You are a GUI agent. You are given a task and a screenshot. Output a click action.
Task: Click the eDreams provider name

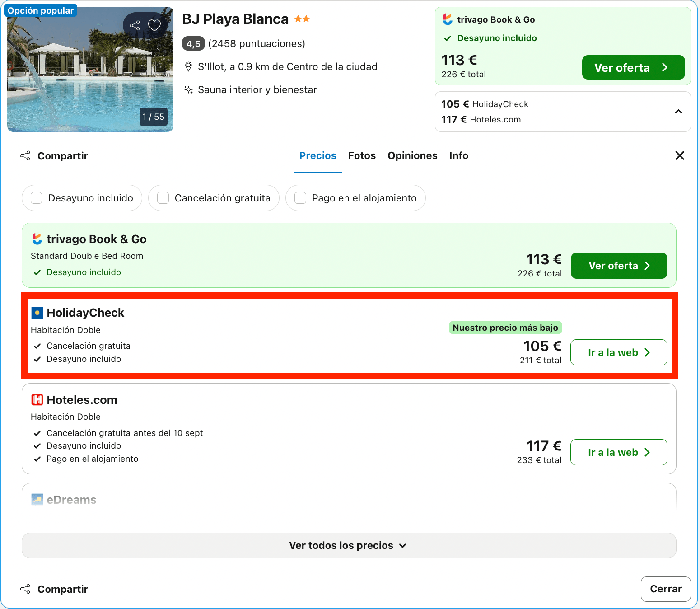coord(71,500)
